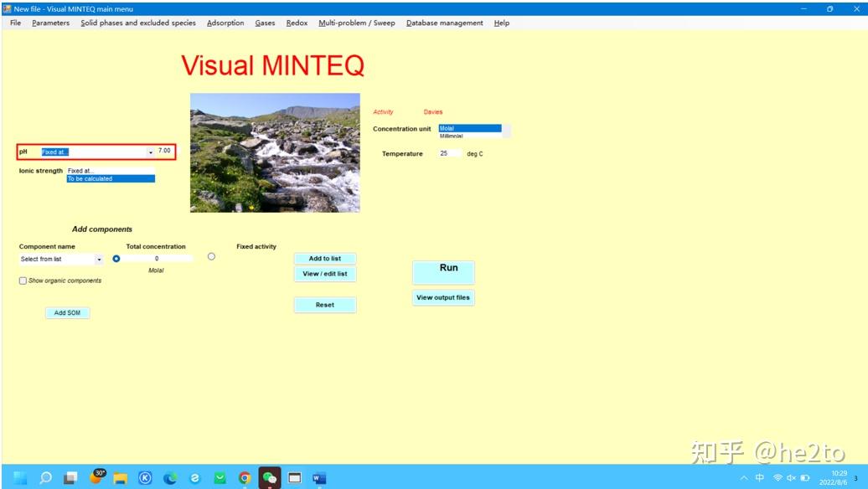Open the Component name selection dropdown
Screen dimensions: 868x489
point(99,258)
